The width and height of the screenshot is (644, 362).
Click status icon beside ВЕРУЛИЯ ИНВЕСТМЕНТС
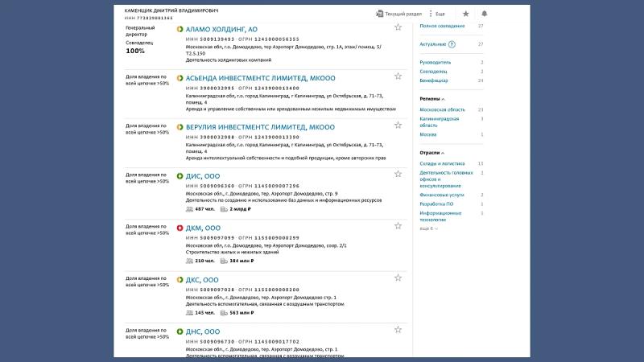[180, 127]
